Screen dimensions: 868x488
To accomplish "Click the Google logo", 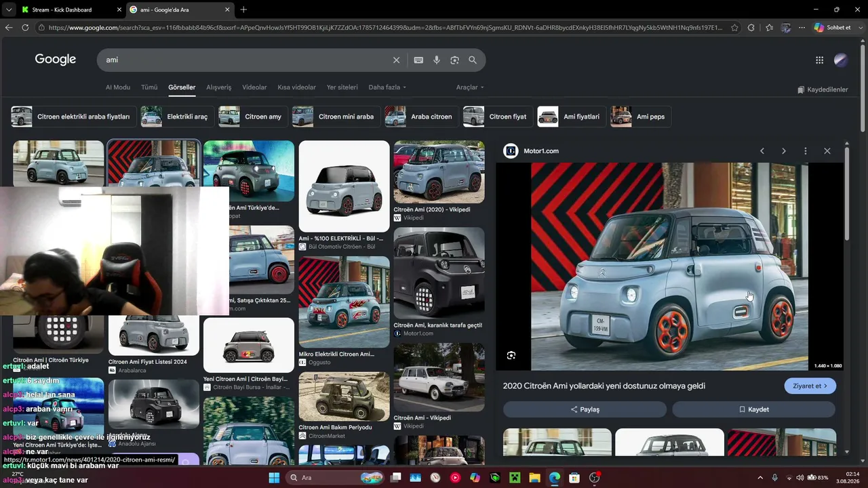I will [x=56, y=60].
